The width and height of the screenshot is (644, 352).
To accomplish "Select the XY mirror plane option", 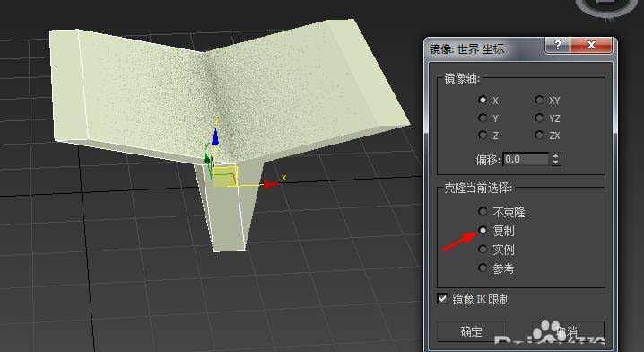I will coord(539,100).
